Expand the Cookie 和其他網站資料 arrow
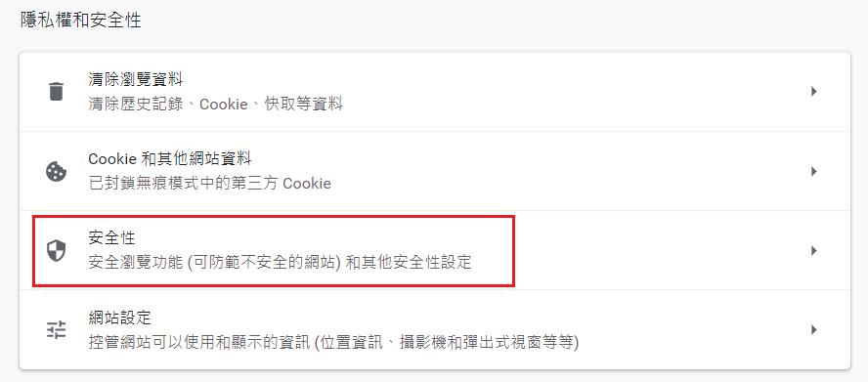 click(x=813, y=172)
